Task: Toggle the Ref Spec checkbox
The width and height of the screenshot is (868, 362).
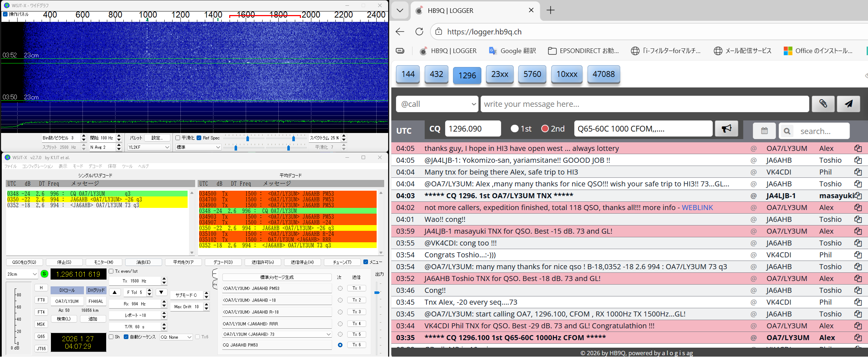Action: pos(199,138)
